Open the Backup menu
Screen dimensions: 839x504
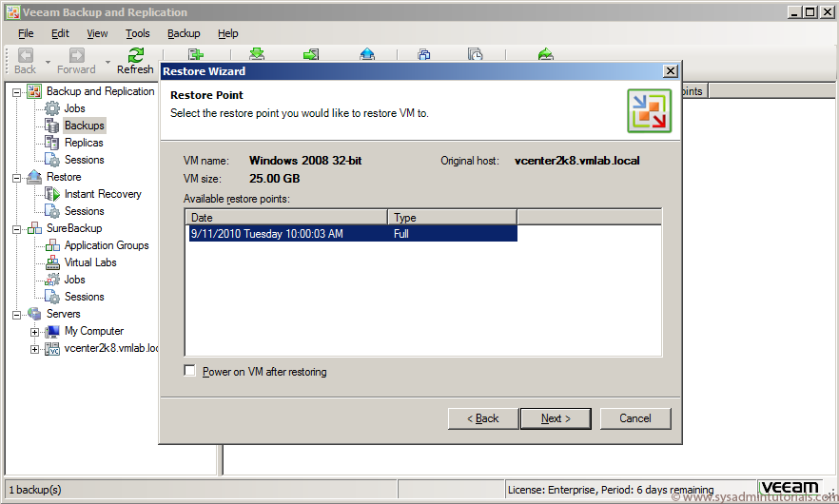[x=184, y=33]
